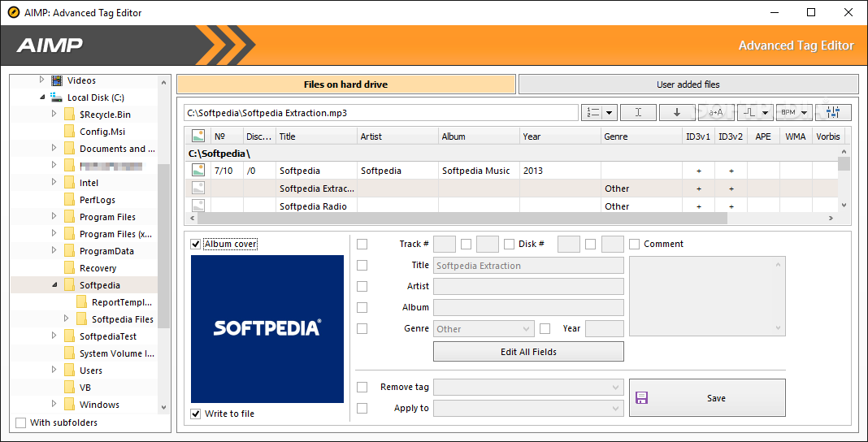This screenshot has width=868, height=442.
Task: Click the Intel folder icon
Action: [69, 183]
